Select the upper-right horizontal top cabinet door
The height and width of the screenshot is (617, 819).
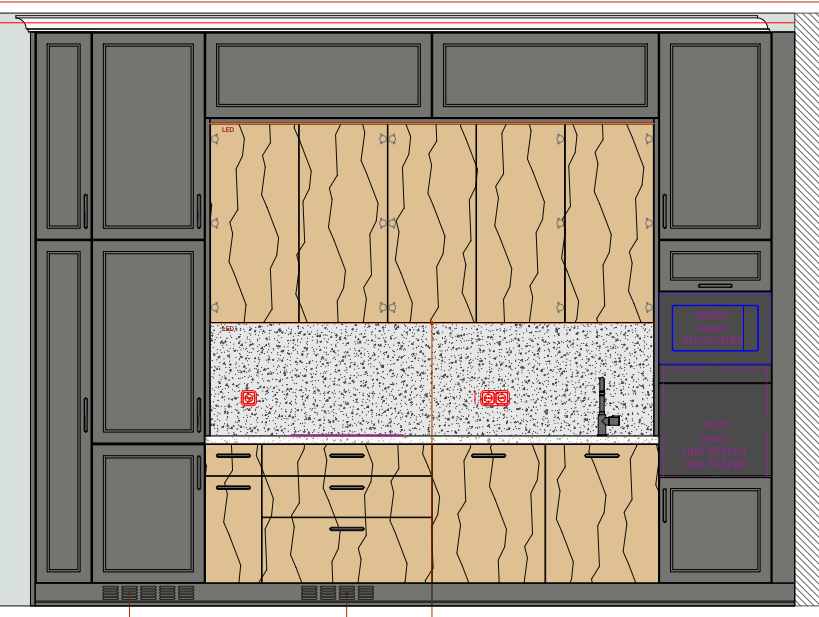click(x=545, y=75)
